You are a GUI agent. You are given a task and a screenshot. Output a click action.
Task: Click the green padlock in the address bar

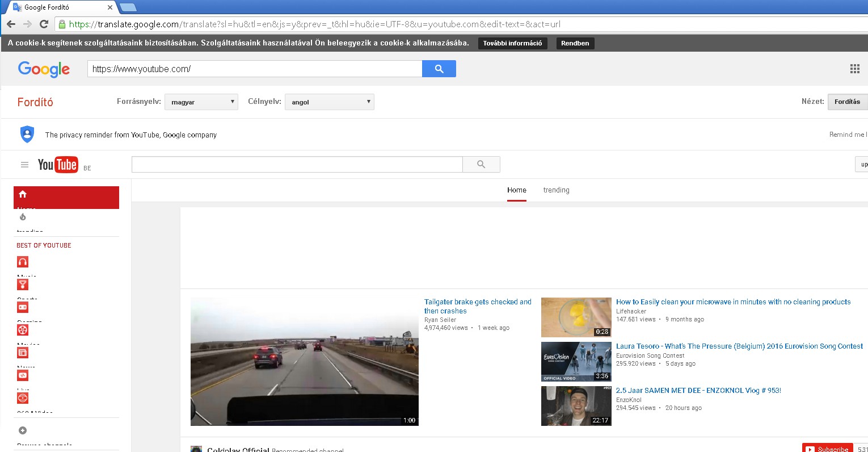pos(62,24)
